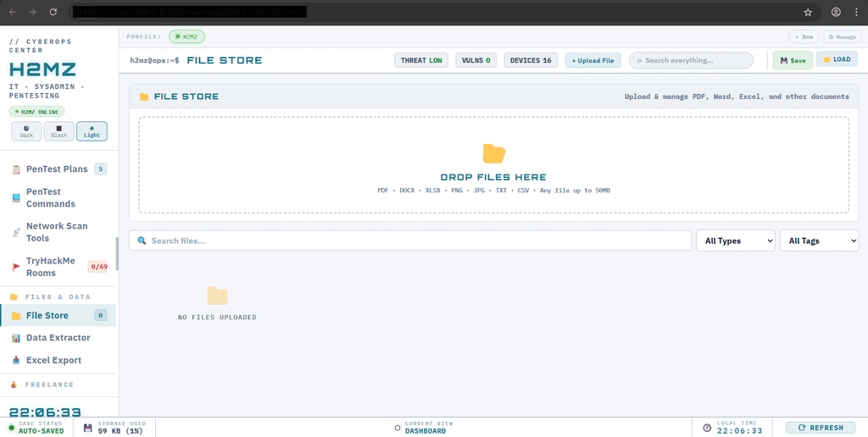Image resolution: width=868 pixels, height=437 pixels.
Task: Select File Store in sidebar
Action: click(x=58, y=316)
